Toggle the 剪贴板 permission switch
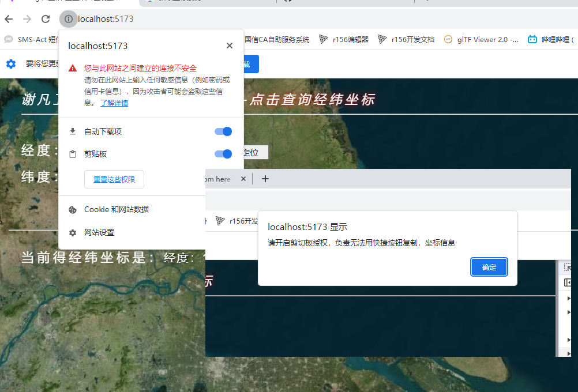This screenshot has width=578, height=392. pyautogui.click(x=223, y=154)
